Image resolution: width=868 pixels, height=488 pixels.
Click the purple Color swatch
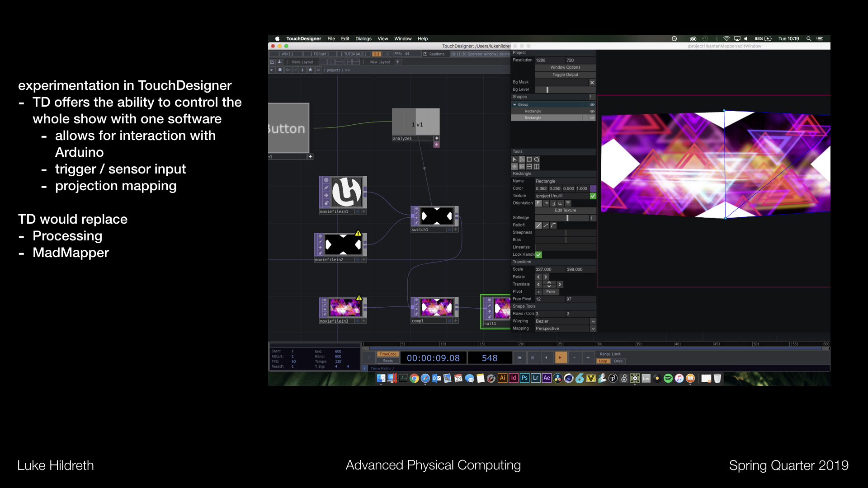pos(593,188)
